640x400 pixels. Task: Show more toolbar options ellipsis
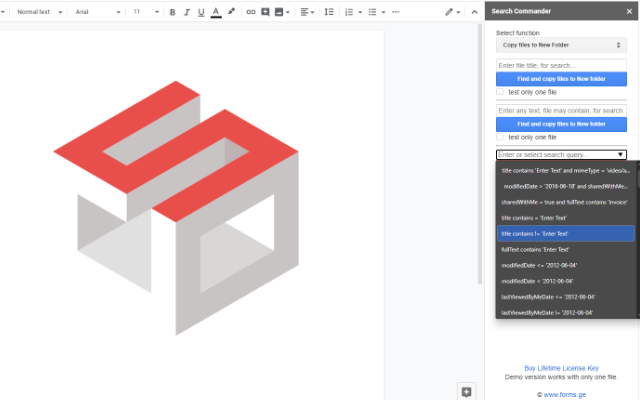pos(395,12)
